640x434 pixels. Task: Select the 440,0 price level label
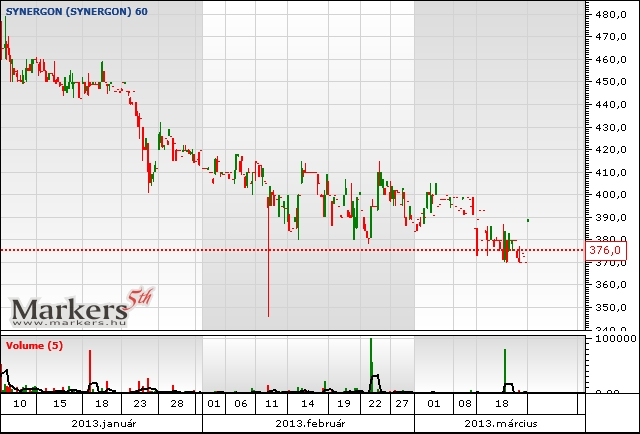click(611, 105)
